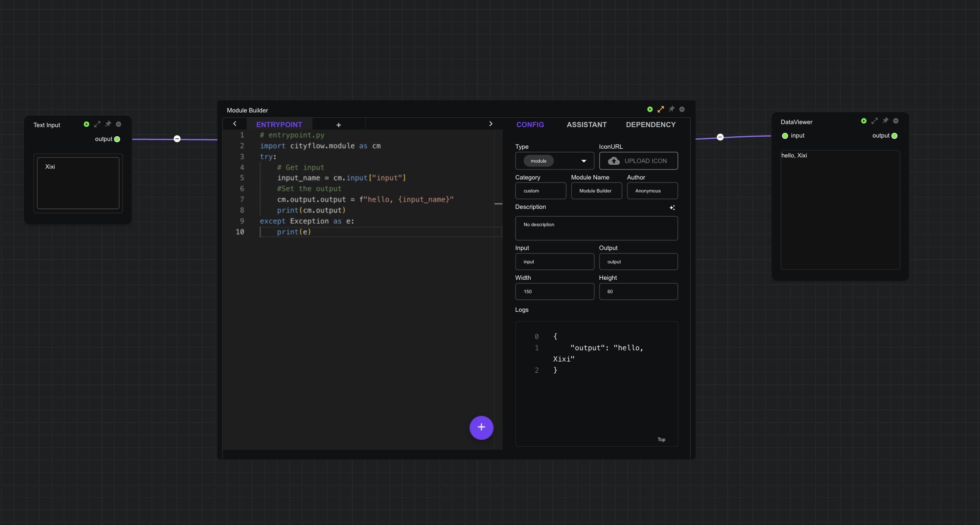Image resolution: width=980 pixels, height=525 pixels.
Task: Remove the Text Input node
Action: (118, 124)
